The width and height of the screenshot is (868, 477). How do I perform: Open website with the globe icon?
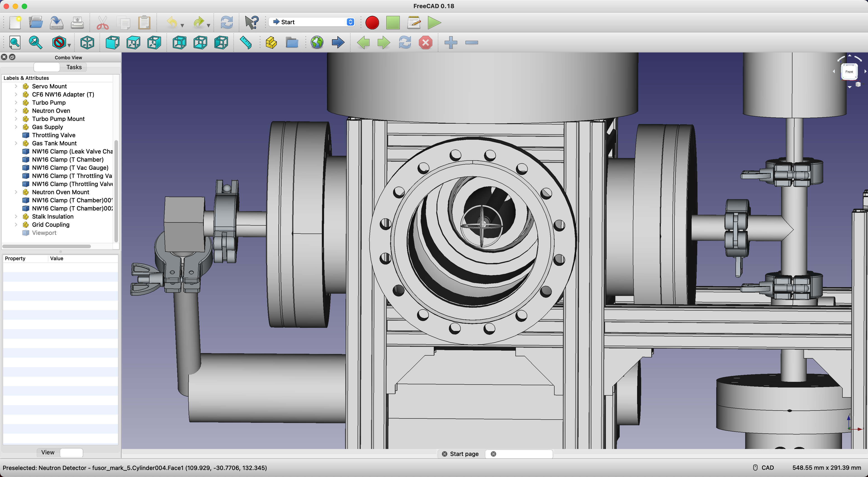coord(317,43)
